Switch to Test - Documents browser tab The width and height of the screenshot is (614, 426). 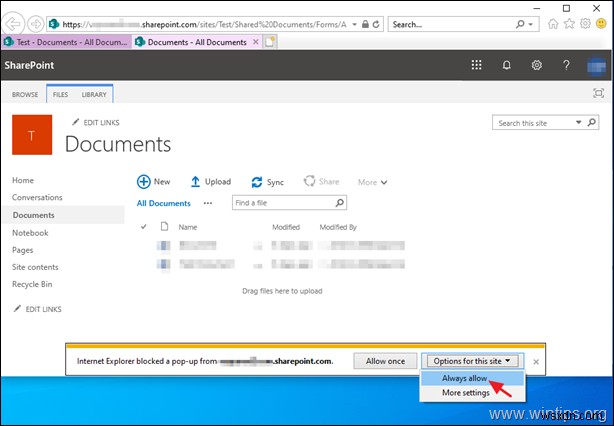click(x=66, y=42)
